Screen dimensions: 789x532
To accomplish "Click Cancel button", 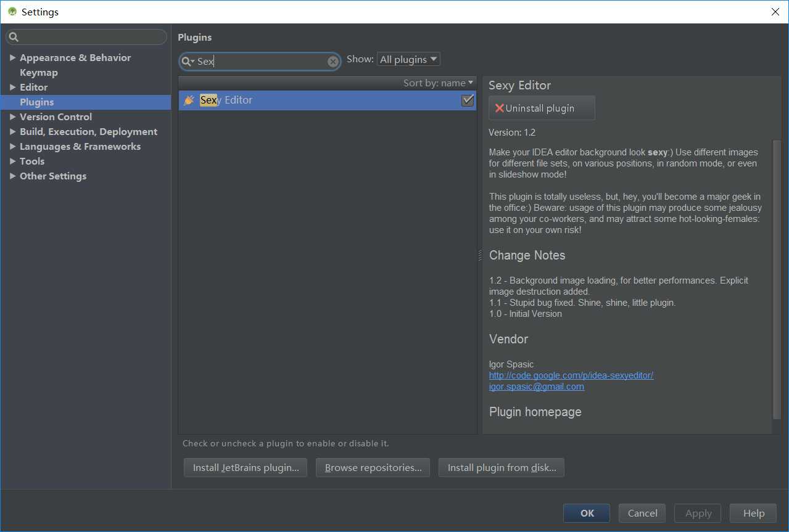I will (642, 513).
